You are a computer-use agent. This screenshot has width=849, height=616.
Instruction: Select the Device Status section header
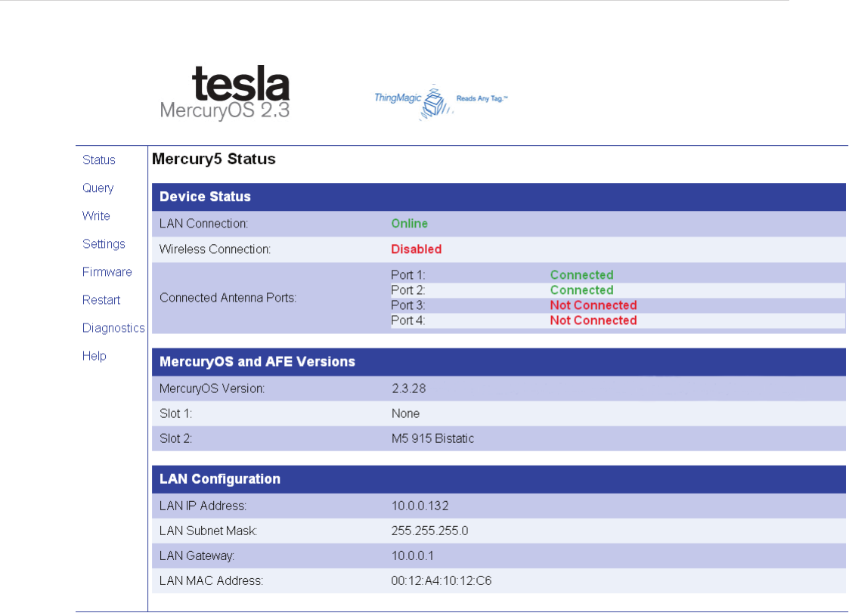pos(499,197)
